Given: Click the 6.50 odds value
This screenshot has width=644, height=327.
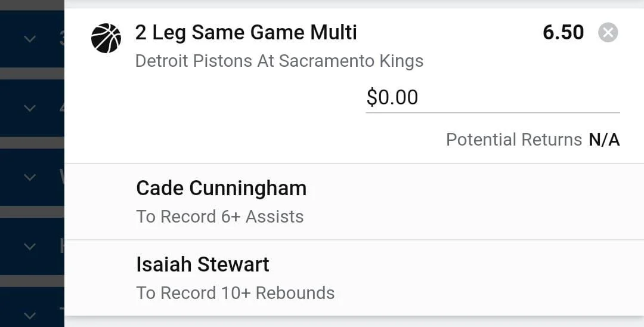Looking at the screenshot, I should (x=563, y=32).
